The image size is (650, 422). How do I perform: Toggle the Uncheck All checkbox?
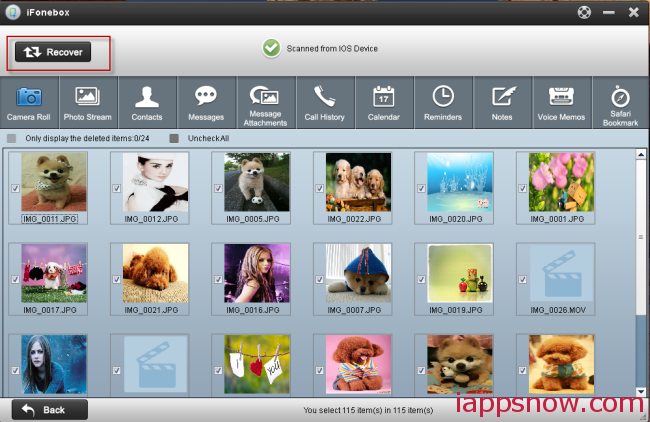pyautogui.click(x=174, y=138)
